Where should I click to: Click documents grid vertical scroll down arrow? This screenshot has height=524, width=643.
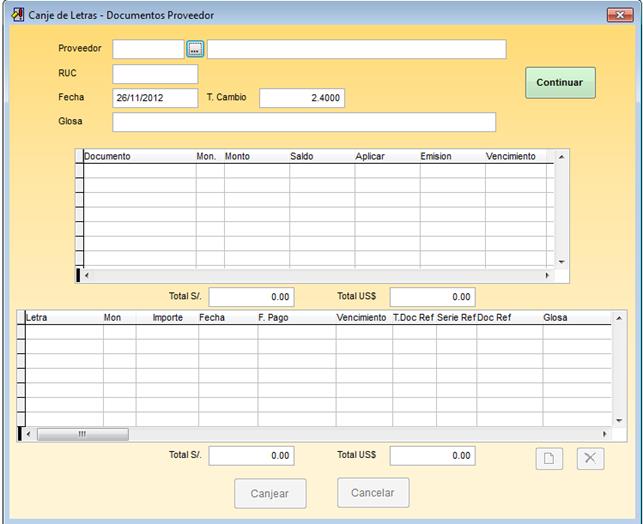(561, 262)
